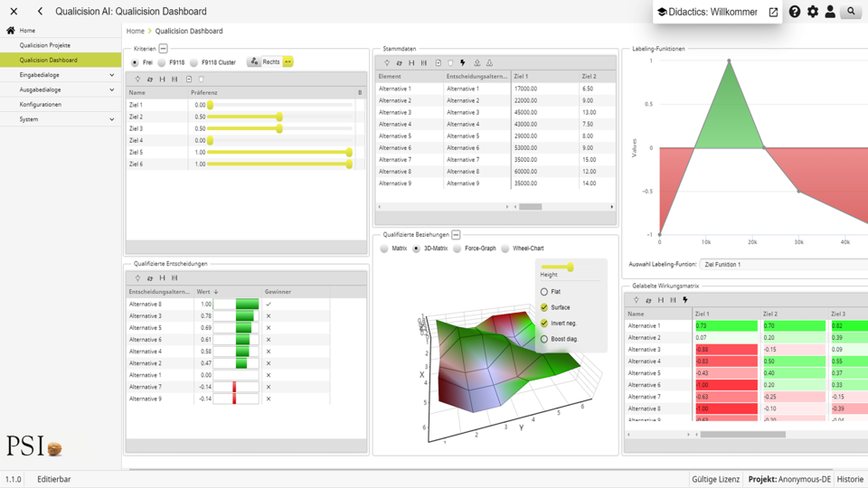Click lightning bolt icon in Stammdaten toolbar

tap(463, 63)
